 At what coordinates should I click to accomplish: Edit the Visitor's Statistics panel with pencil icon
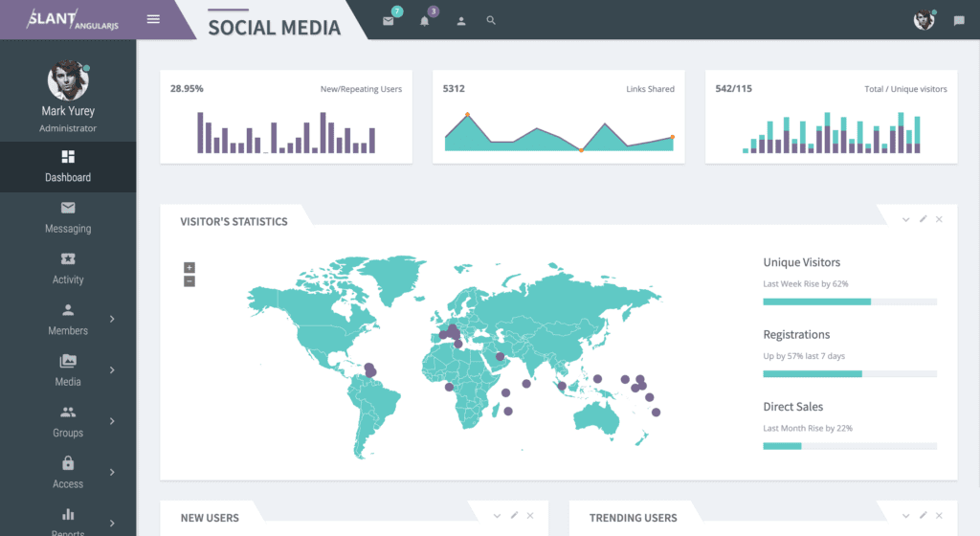tap(923, 219)
